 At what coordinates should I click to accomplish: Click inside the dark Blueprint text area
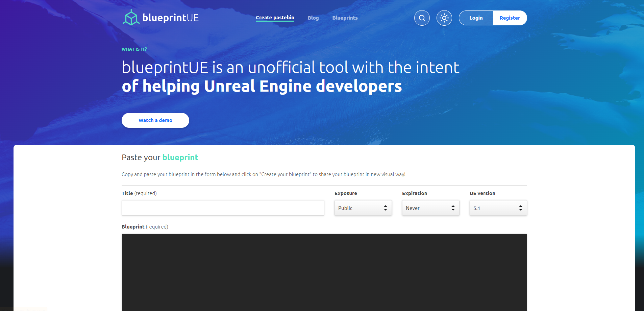pos(324,272)
